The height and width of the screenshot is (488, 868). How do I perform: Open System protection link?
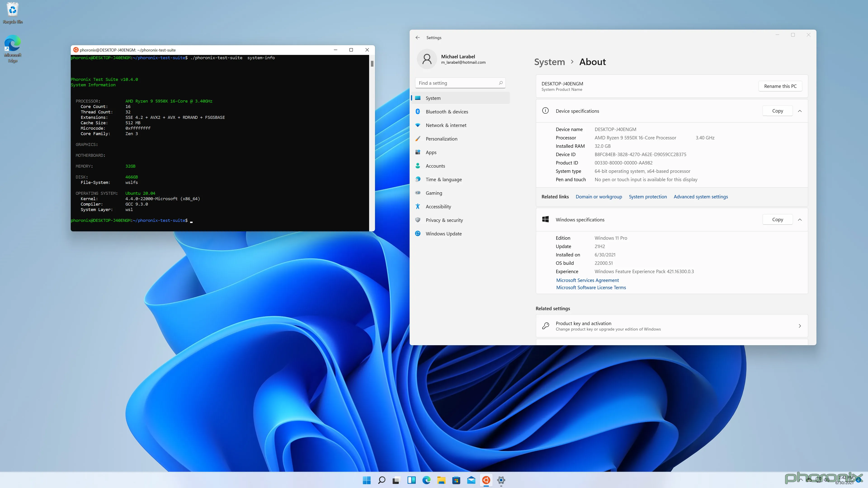(x=648, y=197)
